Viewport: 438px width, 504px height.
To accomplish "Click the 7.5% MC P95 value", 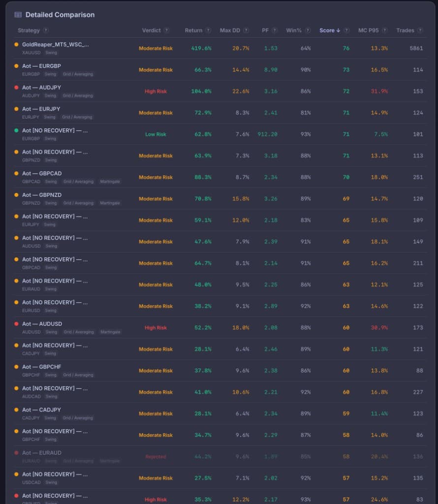I will click(381, 134).
